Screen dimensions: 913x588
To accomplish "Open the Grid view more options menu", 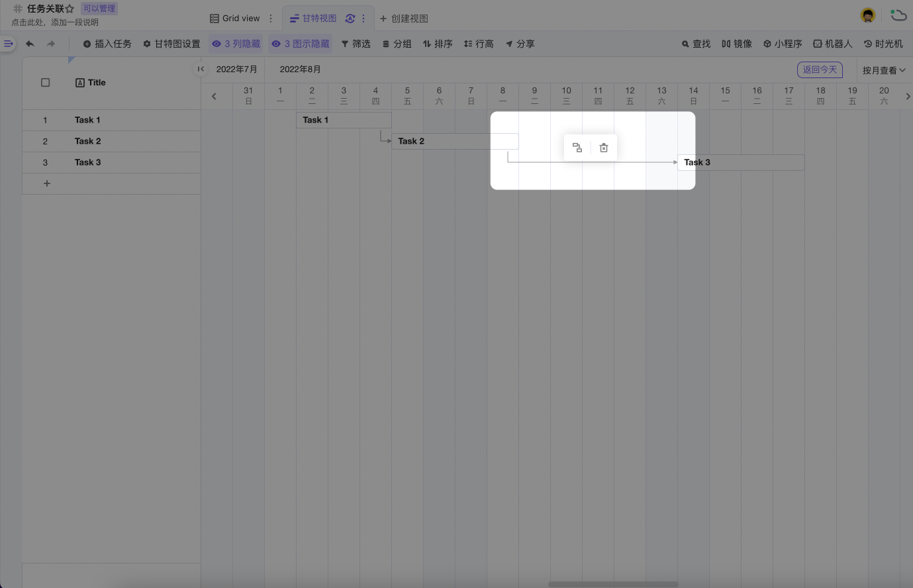I will click(271, 19).
